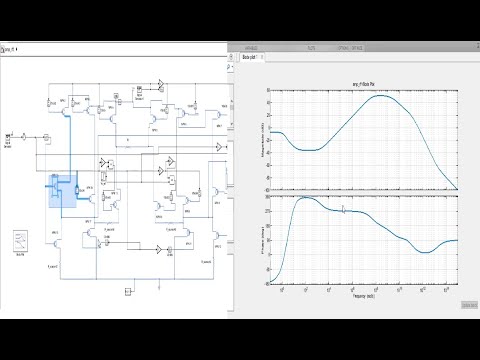Select the gain triangle at the top of the circuit
Screen dimensions: 480x360
(x=161, y=83)
